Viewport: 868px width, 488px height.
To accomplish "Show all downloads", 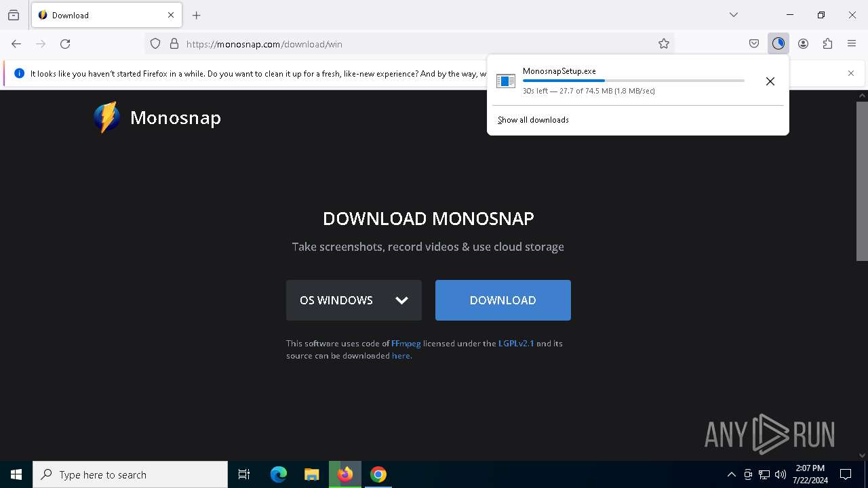I will pos(533,120).
